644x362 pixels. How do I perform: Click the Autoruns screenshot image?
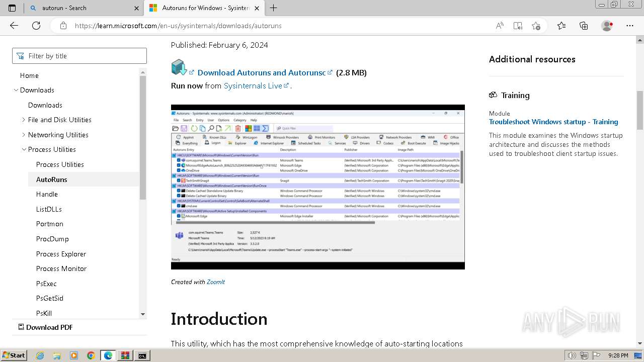click(x=318, y=187)
